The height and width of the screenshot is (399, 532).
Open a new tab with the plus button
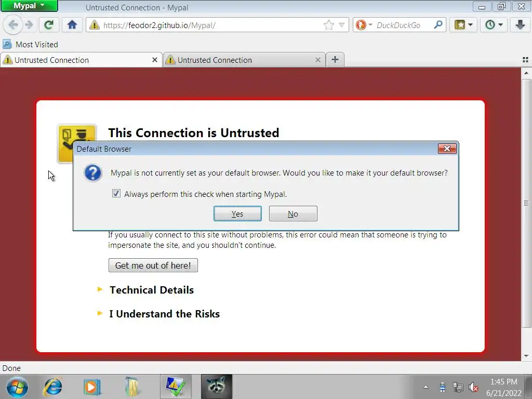[x=335, y=60]
